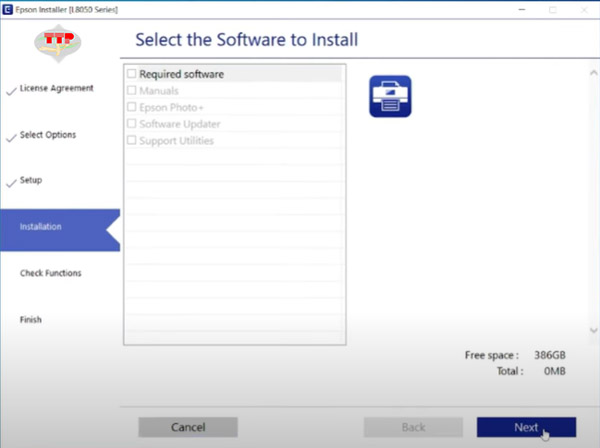The image size is (600, 448).
Task: Go to the Select Options step
Action: tap(48, 135)
